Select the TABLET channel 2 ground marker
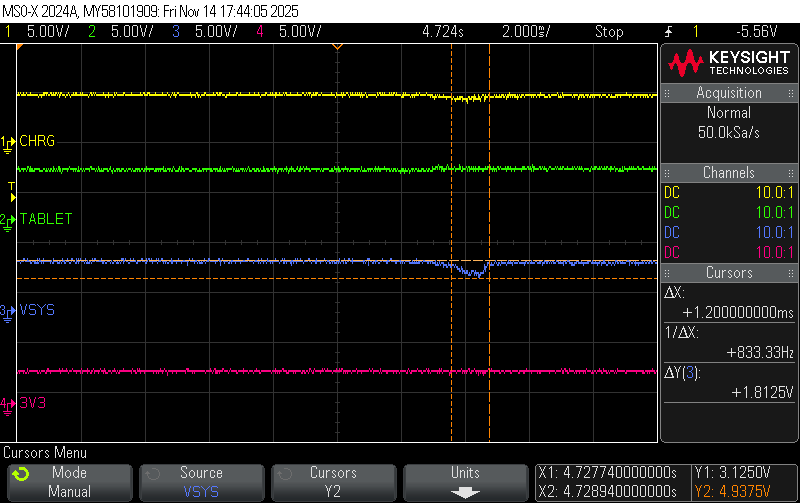800x503 pixels. [x=8, y=222]
